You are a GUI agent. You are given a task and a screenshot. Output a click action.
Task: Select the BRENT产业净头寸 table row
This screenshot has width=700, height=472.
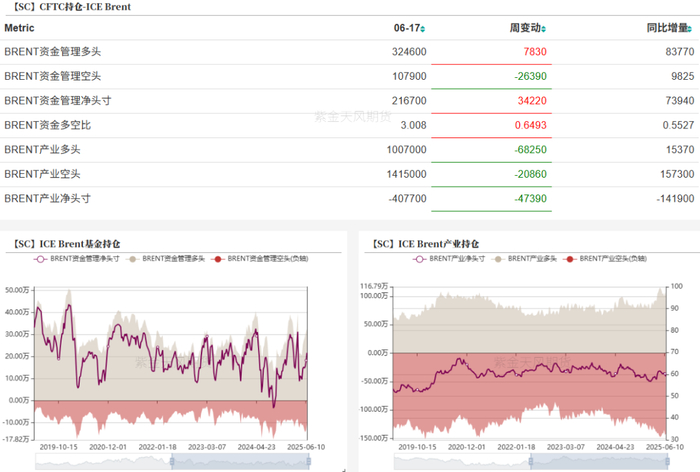(x=350, y=199)
